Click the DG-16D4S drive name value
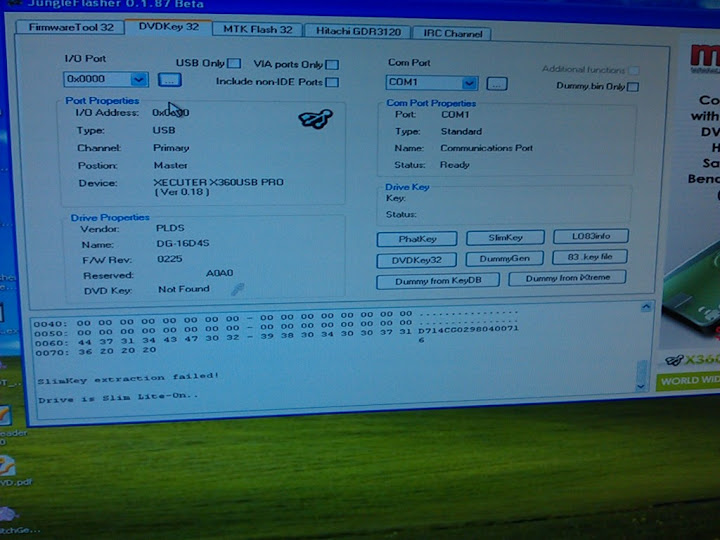720x540 pixels. (183, 243)
